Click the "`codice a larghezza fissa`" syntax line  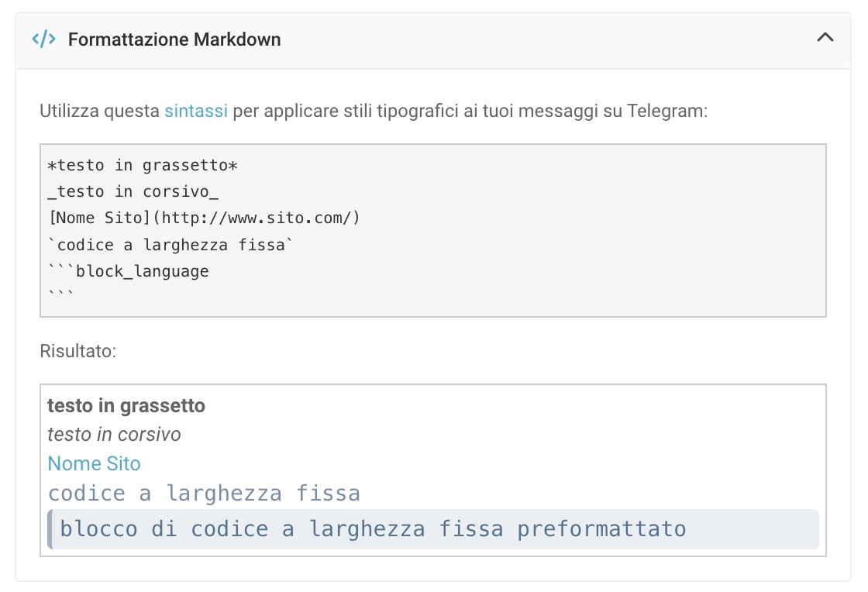[170, 245]
